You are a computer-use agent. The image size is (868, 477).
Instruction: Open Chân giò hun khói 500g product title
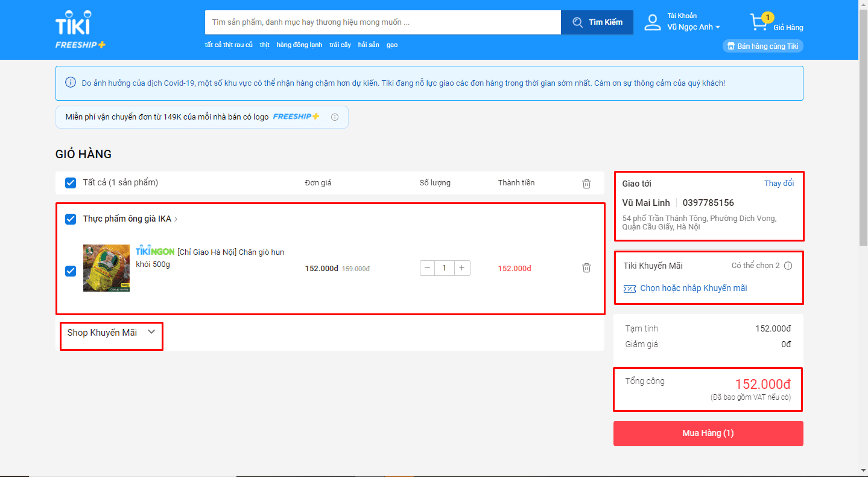click(210, 258)
